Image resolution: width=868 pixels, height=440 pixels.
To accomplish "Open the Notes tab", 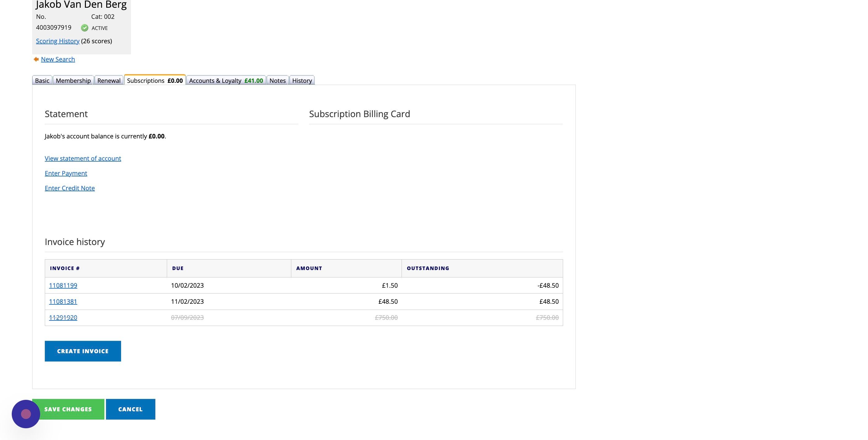I will (277, 81).
